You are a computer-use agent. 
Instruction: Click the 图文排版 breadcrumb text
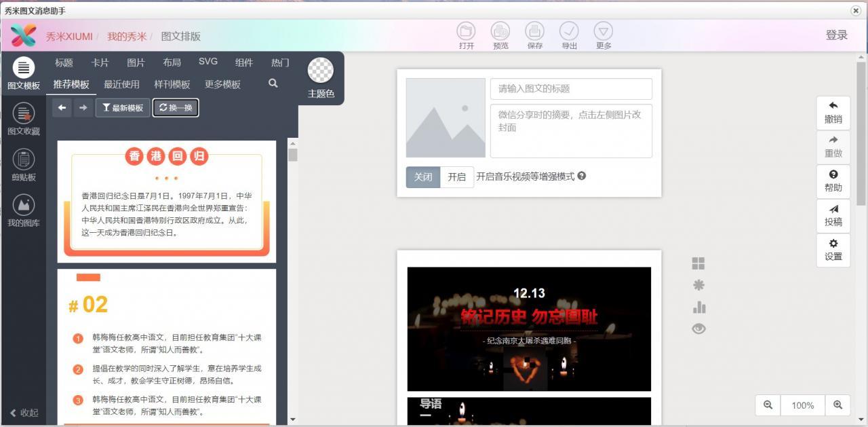click(181, 36)
